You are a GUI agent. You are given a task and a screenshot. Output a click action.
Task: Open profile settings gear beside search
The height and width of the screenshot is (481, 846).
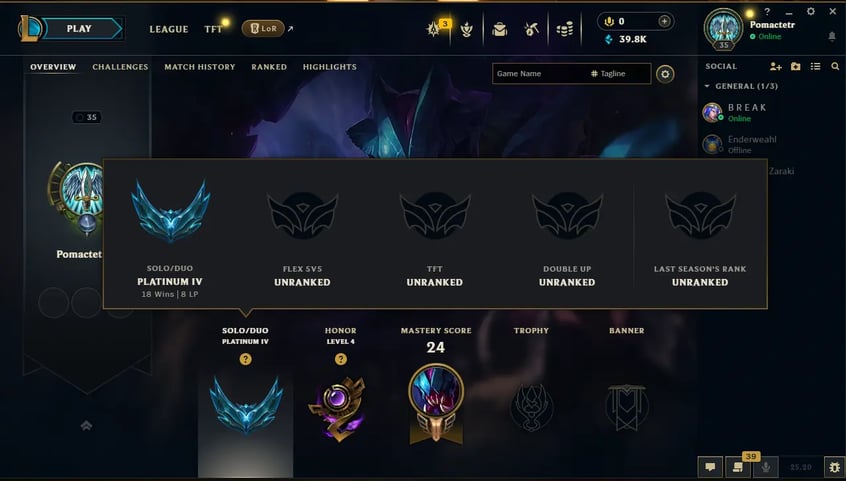click(x=665, y=74)
